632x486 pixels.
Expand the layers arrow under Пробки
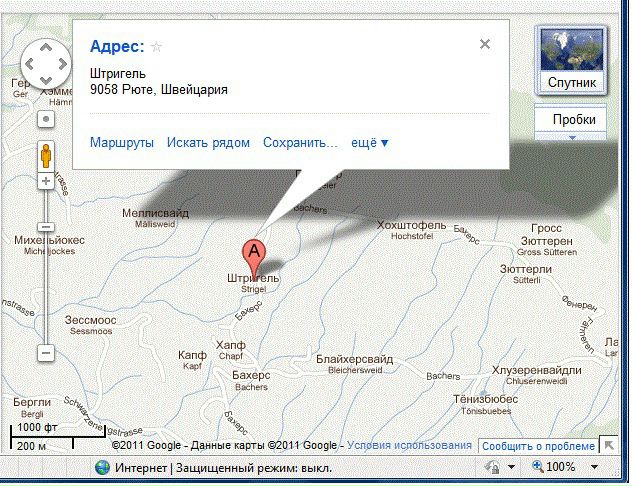[x=572, y=137]
